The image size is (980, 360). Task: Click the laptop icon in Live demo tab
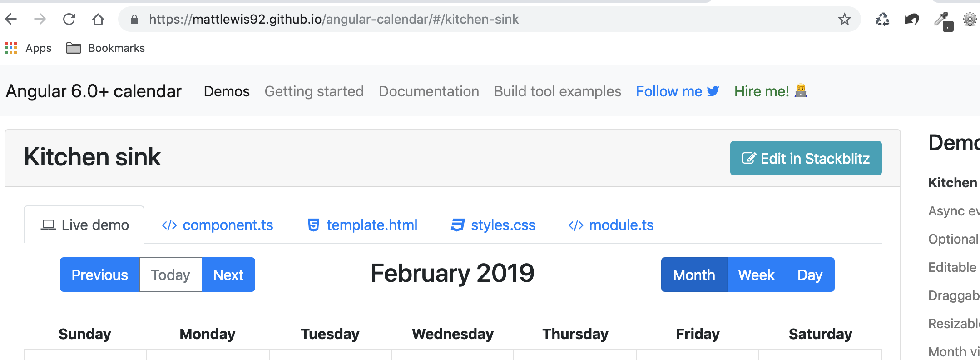48,225
